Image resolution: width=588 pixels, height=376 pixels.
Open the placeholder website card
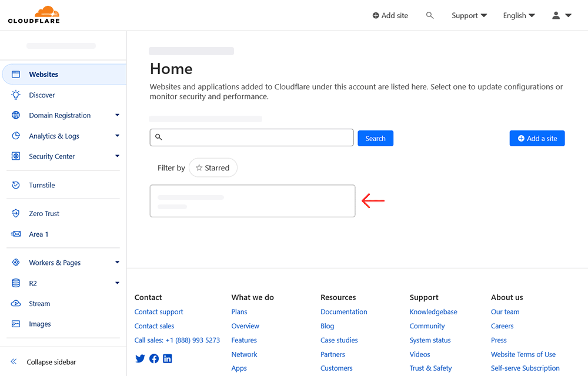tap(252, 201)
